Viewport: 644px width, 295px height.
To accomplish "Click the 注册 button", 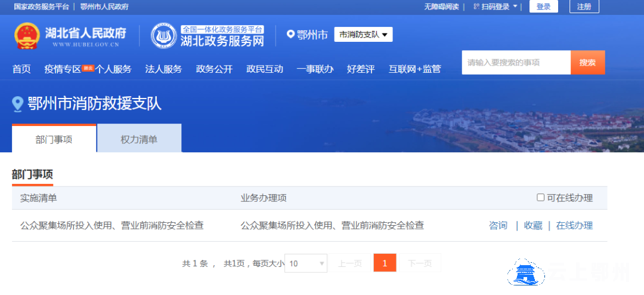I will point(584,7).
